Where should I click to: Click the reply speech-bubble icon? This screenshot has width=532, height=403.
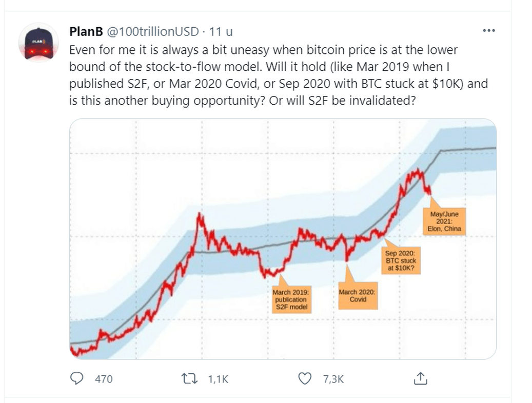pyautogui.click(x=76, y=378)
